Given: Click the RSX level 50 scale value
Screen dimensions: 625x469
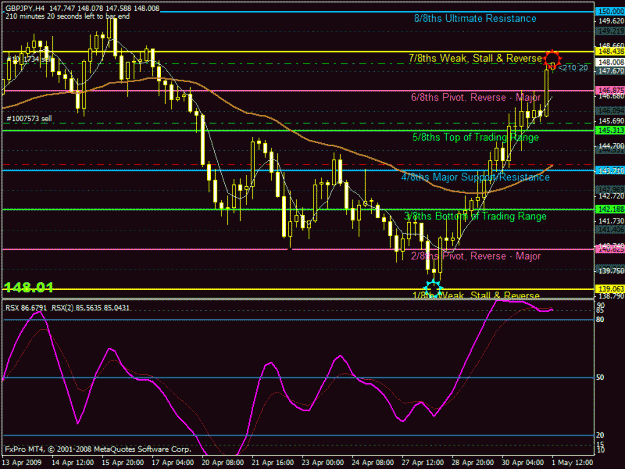Looking at the screenshot, I should tap(600, 377).
